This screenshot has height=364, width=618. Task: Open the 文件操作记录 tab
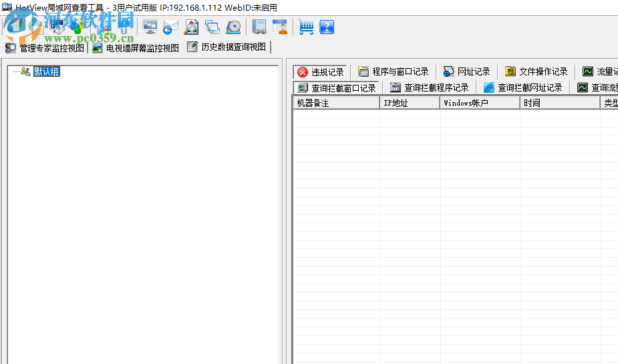(536, 71)
